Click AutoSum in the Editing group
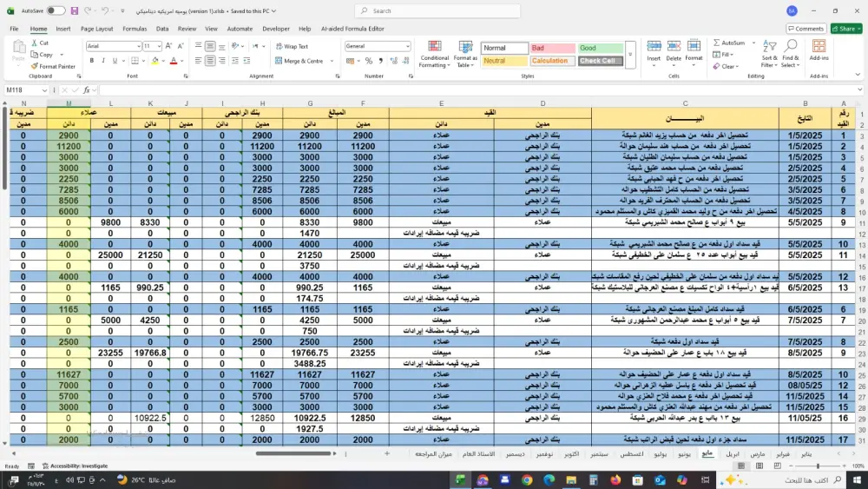Screen dimensions: 868x489 (729, 43)
